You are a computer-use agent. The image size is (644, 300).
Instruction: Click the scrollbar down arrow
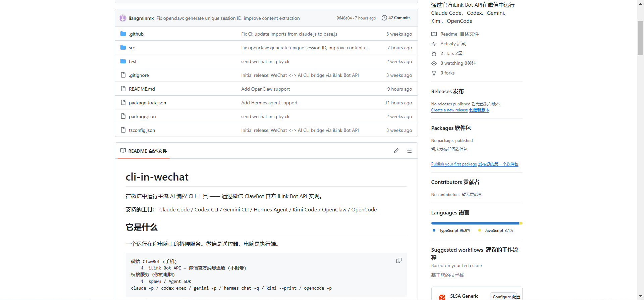click(x=640, y=297)
